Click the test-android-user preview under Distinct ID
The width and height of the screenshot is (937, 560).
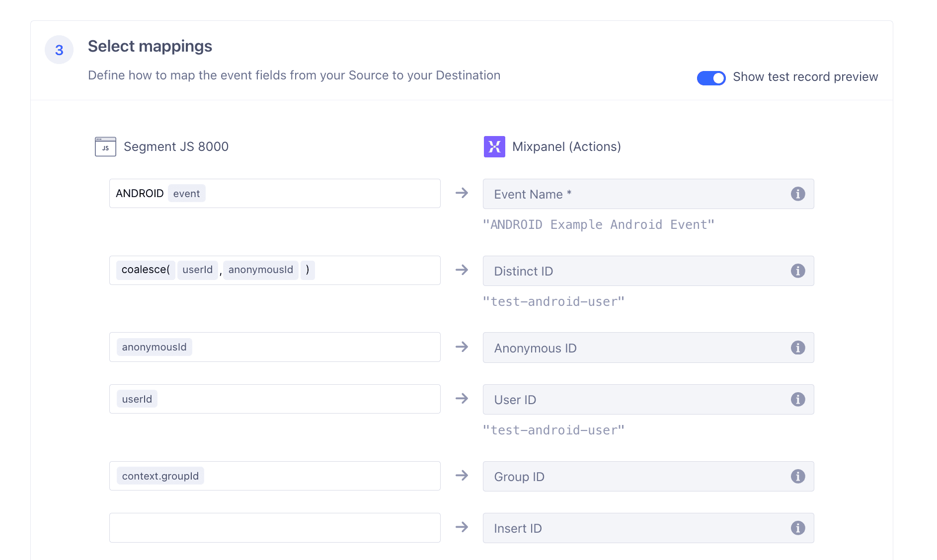point(553,301)
